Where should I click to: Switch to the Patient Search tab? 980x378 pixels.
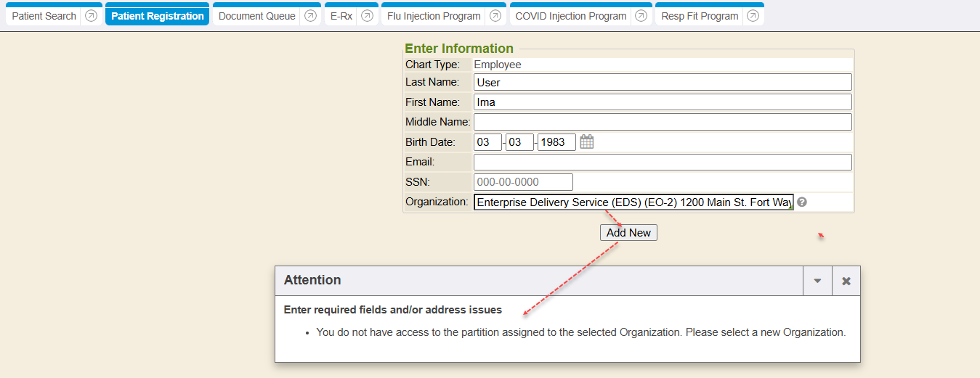tap(44, 16)
